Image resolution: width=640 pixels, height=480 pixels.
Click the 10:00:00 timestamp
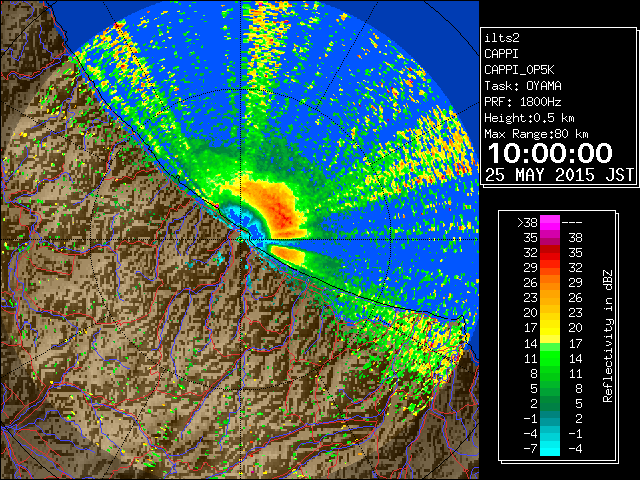[x=550, y=153]
